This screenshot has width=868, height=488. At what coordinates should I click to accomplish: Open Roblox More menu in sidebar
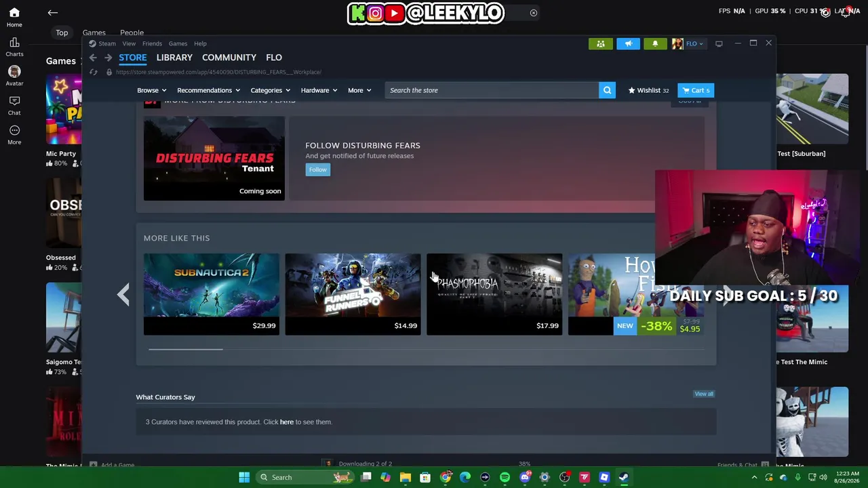(14, 135)
